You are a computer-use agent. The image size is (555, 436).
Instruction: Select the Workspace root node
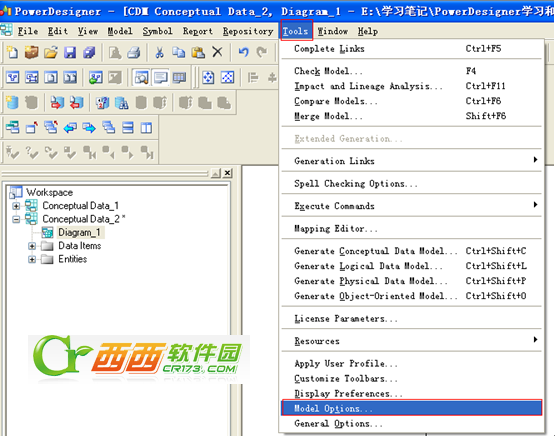tap(50, 192)
